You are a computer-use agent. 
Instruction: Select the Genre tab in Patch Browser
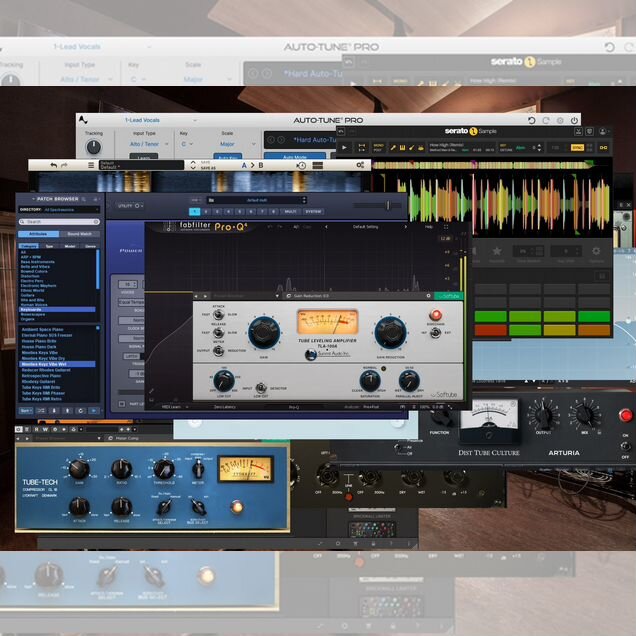click(x=90, y=246)
